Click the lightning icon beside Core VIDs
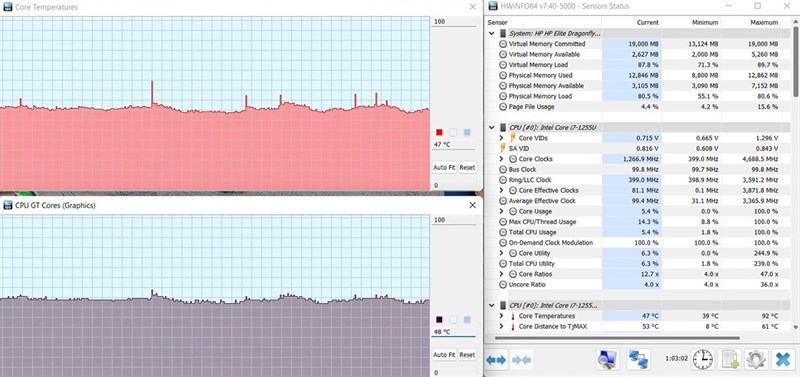 [513, 138]
